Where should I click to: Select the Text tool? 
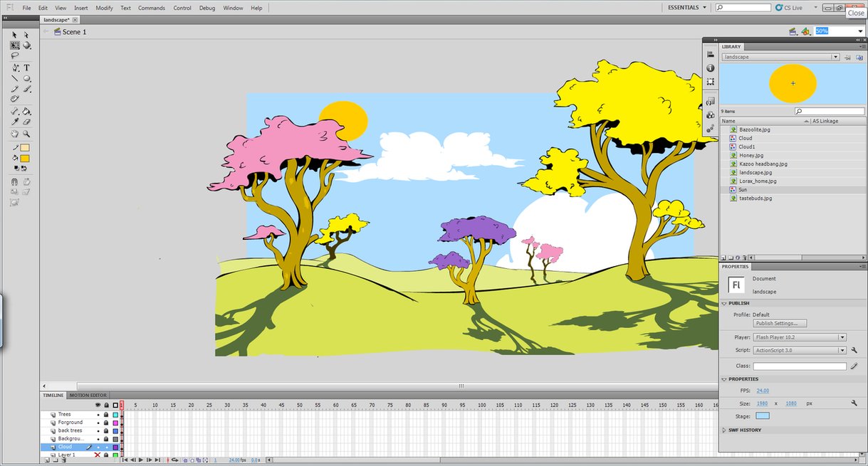[x=26, y=68]
